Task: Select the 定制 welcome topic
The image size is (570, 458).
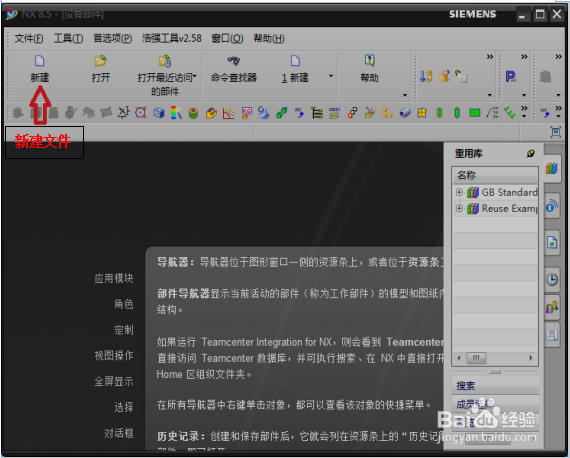Action: (x=124, y=330)
